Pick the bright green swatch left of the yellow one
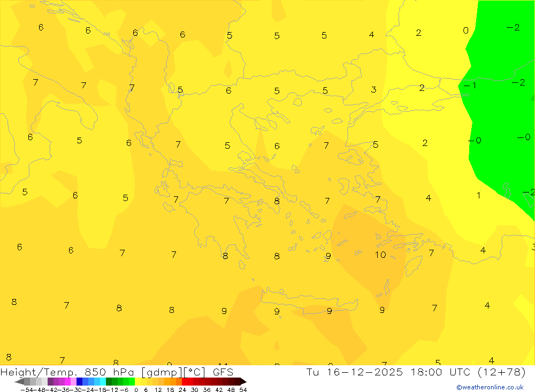 click(132, 381)
